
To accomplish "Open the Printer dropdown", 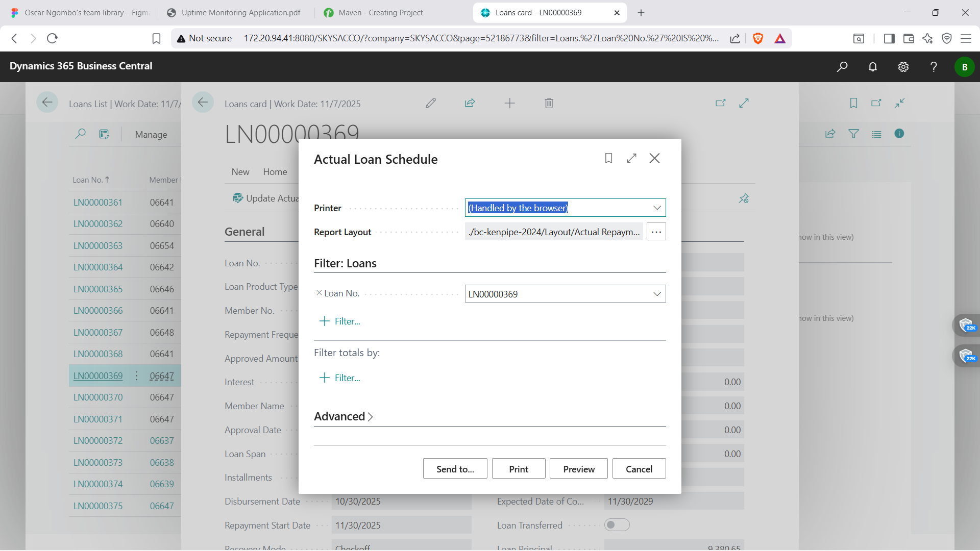I will coord(657,208).
